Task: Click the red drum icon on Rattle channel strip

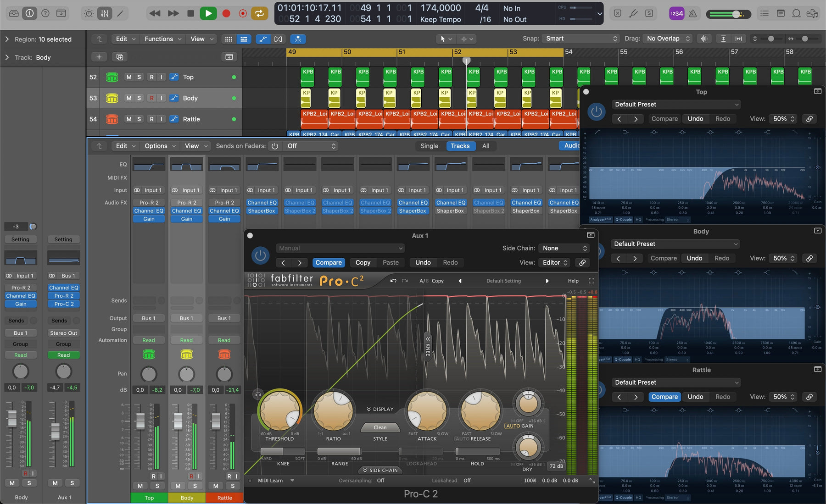Action: tap(224, 354)
